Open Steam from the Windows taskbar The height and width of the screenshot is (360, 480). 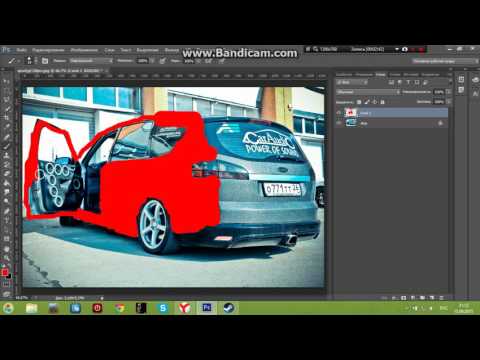tap(228, 308)
